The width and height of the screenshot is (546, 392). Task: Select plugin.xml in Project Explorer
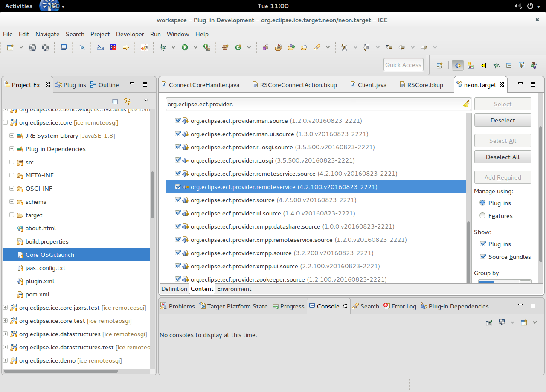pyautogui.click(x=40, y=281)
